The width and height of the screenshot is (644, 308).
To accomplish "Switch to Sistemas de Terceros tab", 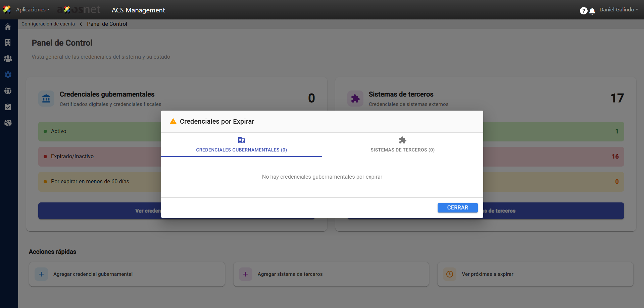I will tap(402, 145).
